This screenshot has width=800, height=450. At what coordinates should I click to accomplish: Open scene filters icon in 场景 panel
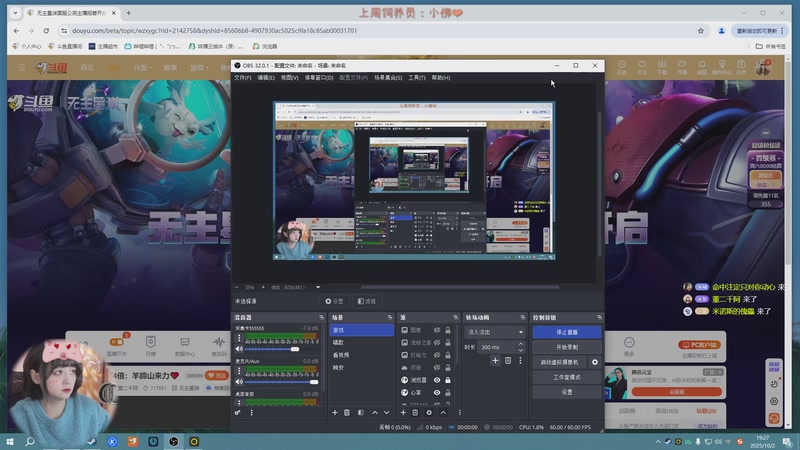[361, 412]
